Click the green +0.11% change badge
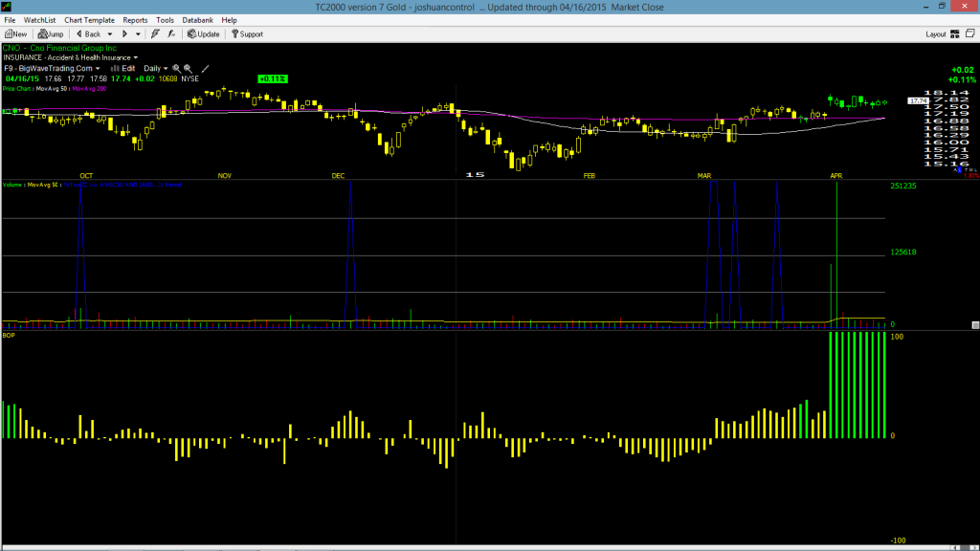 pos(273,79)
